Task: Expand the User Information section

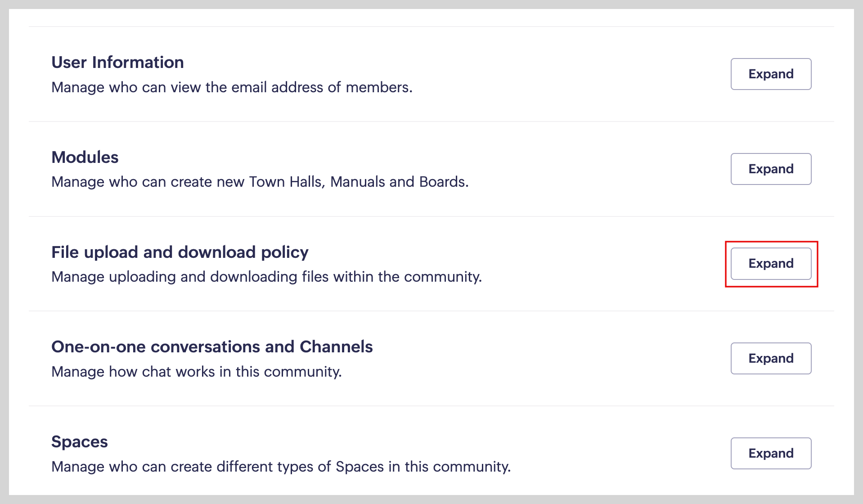Action: 770,74
